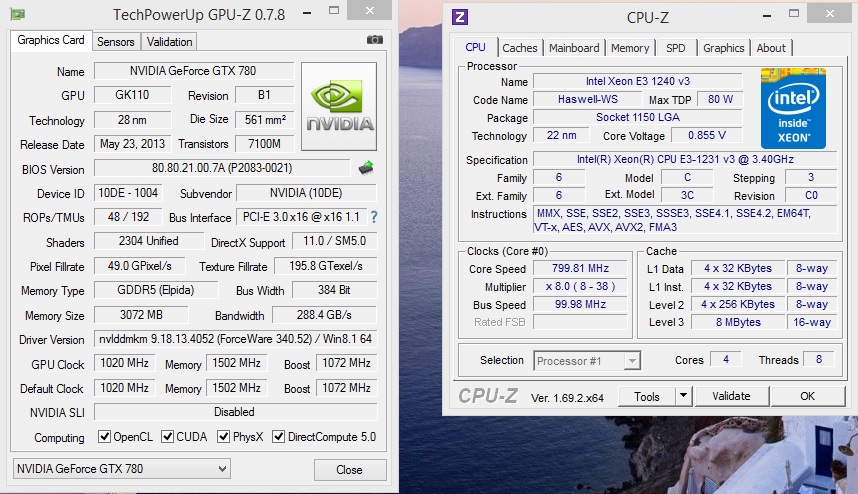Click the Transistors value 7100M
Viewport: 858px width, 494px height.
265,144
